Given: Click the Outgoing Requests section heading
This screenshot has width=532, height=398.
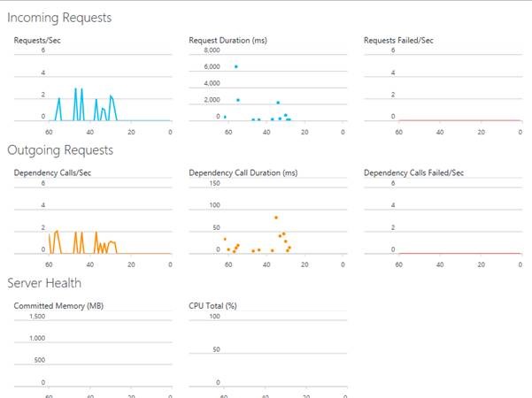Looking at the screenshot, I should [59, 150].
